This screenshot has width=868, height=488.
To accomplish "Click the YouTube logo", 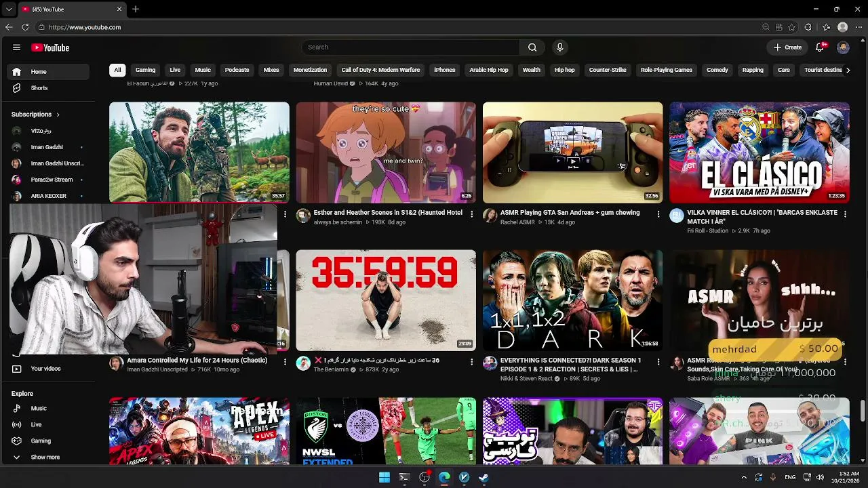I will 50,47.
